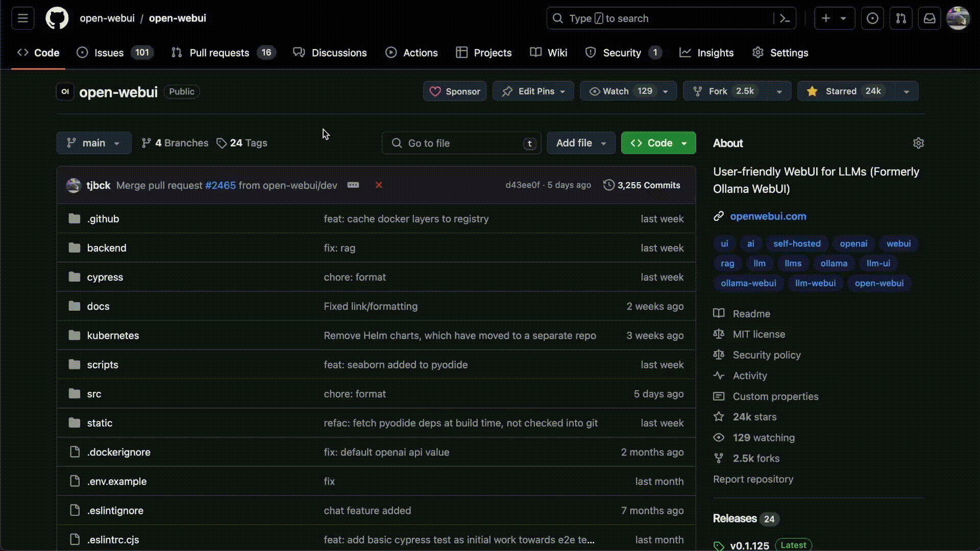Click the GitHub logo home icon
The image size is (980, 551).
click(x=57, y=18)
